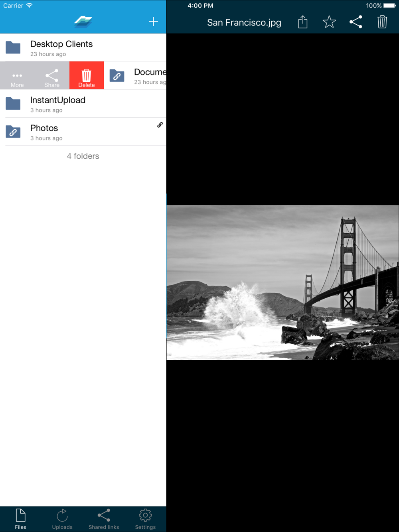
Task: Tap 3 hours ago under Photos
Action: [46, 138]
